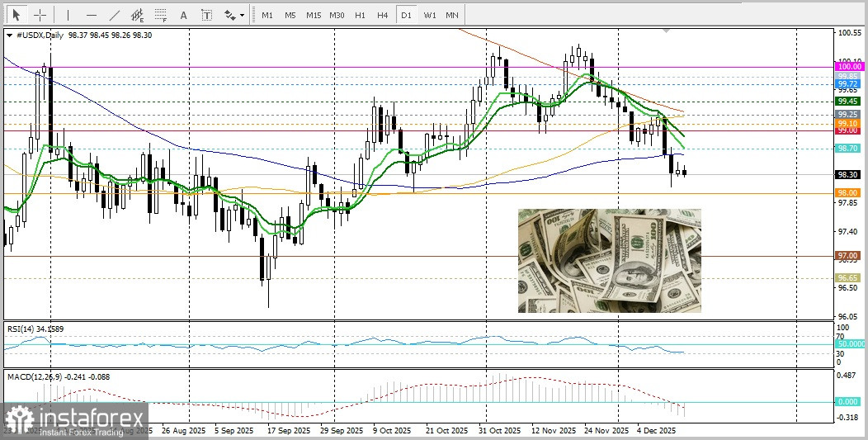Select the trendline drawing tool
Viewport: 868px width, 440px height.
tap(115, 15)
